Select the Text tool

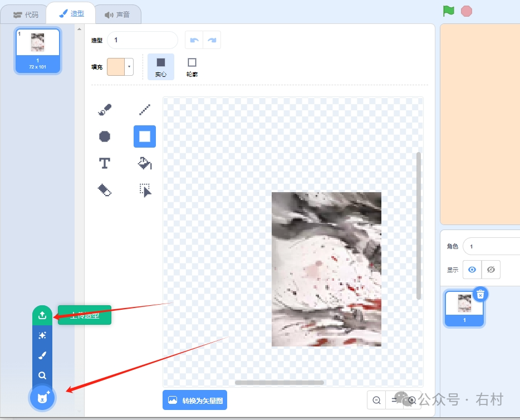point(105,163)
